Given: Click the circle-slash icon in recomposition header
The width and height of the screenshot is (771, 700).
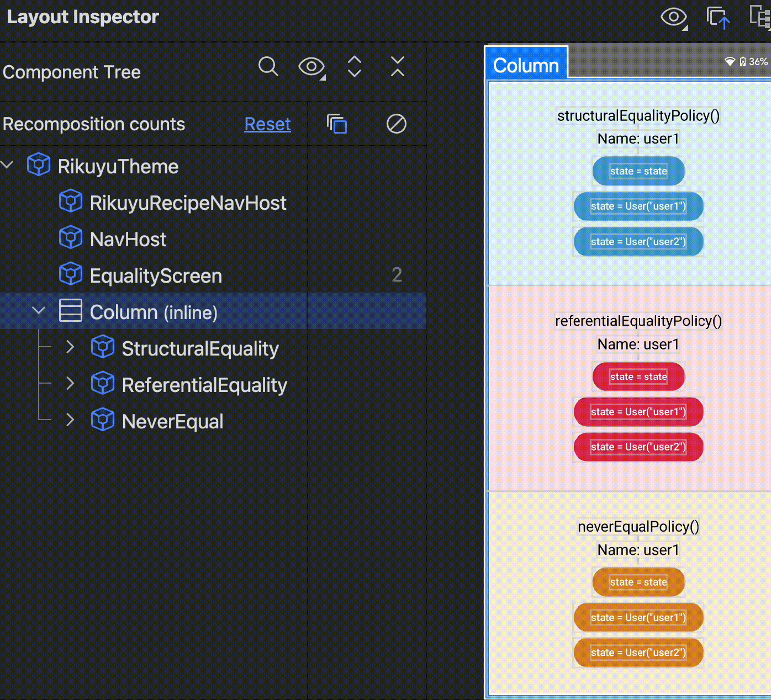Looking at the screenshot, I should (x=397, y=124).
